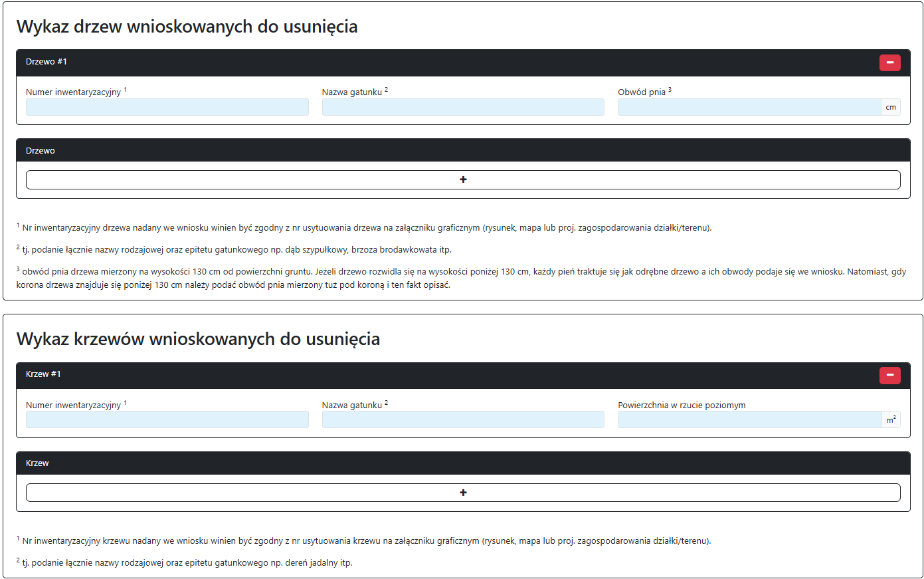The image size is (924, 579).
Task: Collapse the Drzewo #1 header bar
Action: tap(266, 62)
